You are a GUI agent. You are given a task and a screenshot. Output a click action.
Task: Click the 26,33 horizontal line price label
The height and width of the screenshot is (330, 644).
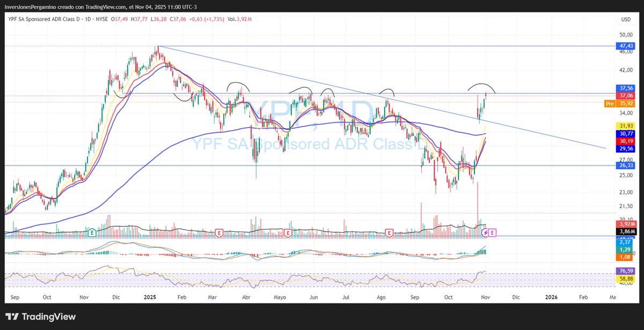pos(626,166)
